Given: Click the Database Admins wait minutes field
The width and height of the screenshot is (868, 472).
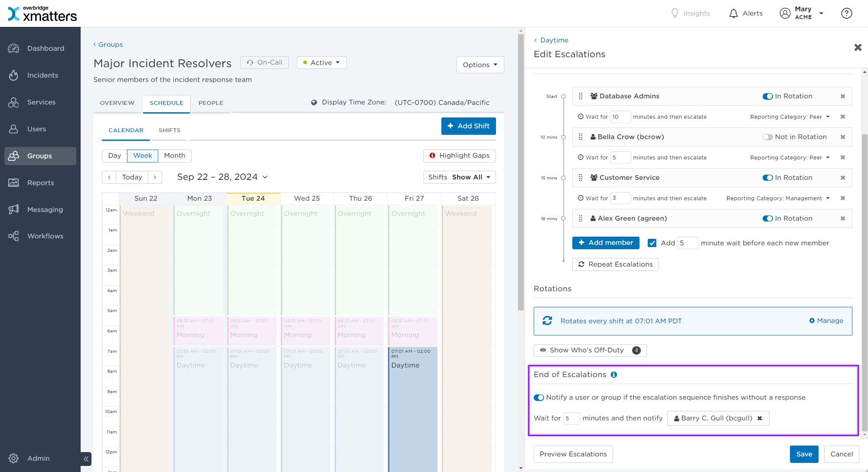Looking at the screenshot, I should point(620,117).
